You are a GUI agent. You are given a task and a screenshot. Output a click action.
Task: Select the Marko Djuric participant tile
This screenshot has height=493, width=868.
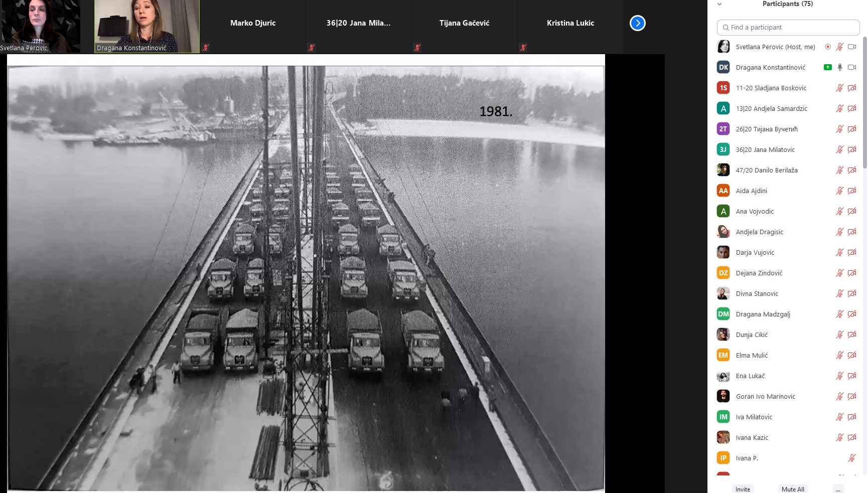coord(253,26)
